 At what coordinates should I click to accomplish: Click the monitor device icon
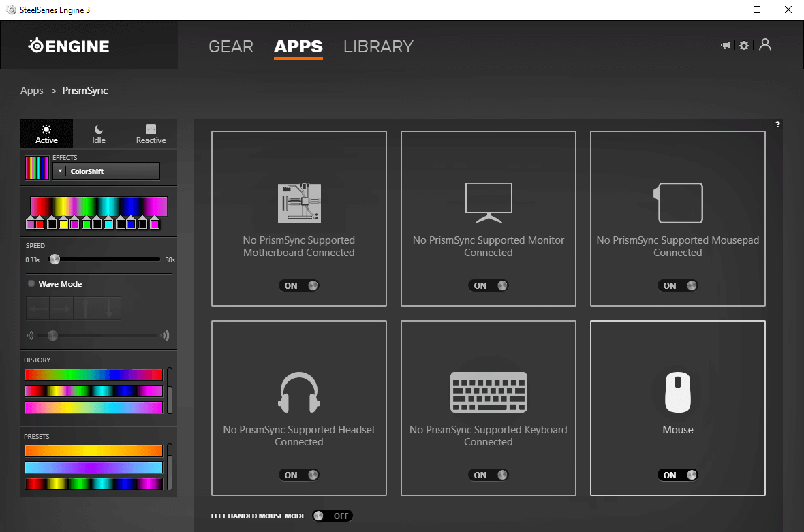pyautogui.click(x=489, y=203)
